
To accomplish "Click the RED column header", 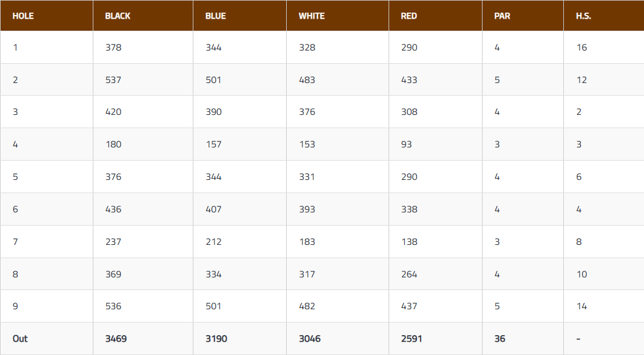I will (408, 16).
